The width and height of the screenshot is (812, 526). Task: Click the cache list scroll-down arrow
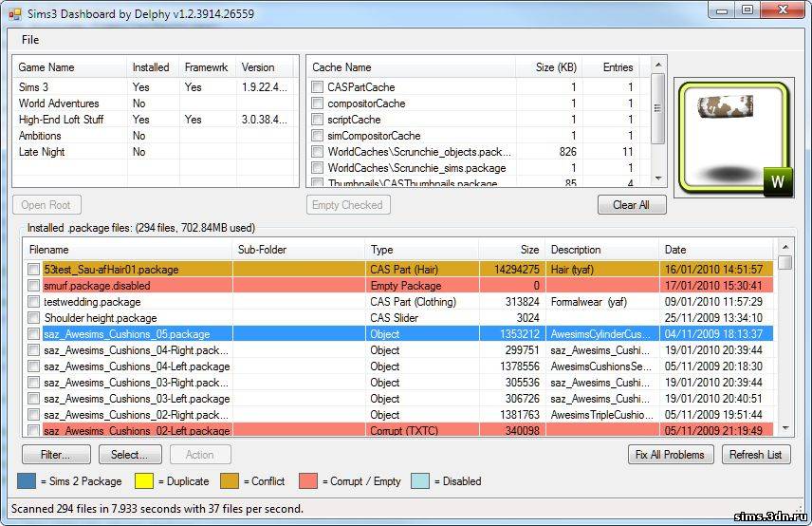(x=658, y=178)
